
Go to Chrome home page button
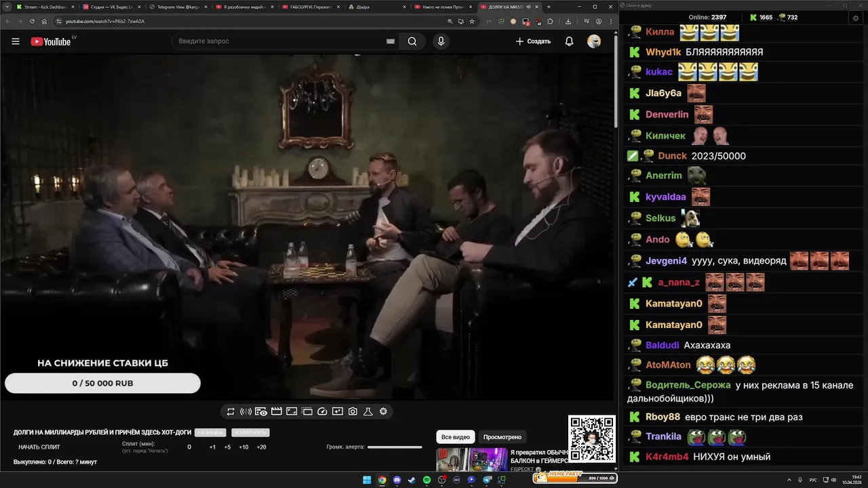click(44, 21)
